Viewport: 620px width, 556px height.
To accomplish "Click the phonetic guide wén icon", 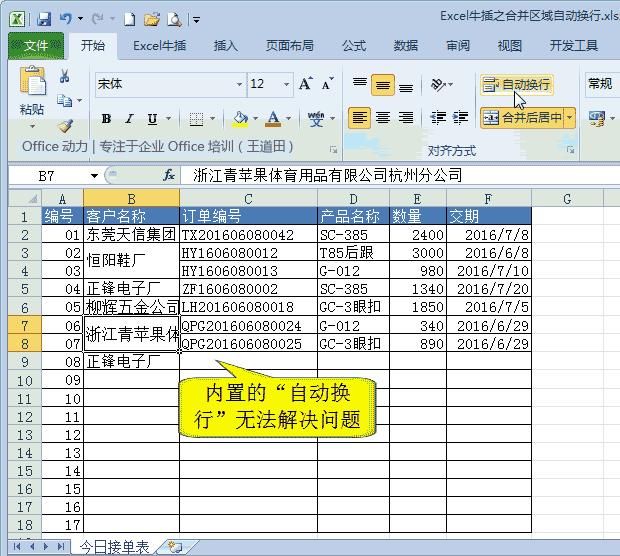I will pos(316,119).
